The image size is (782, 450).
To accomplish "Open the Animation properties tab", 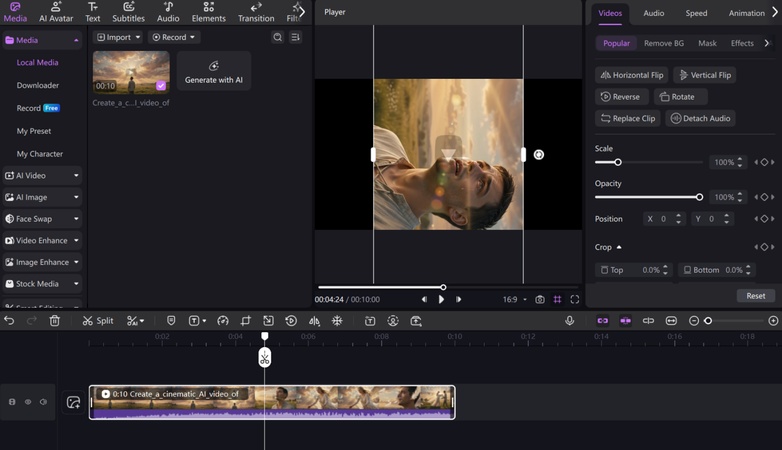I will click(746, 13).
